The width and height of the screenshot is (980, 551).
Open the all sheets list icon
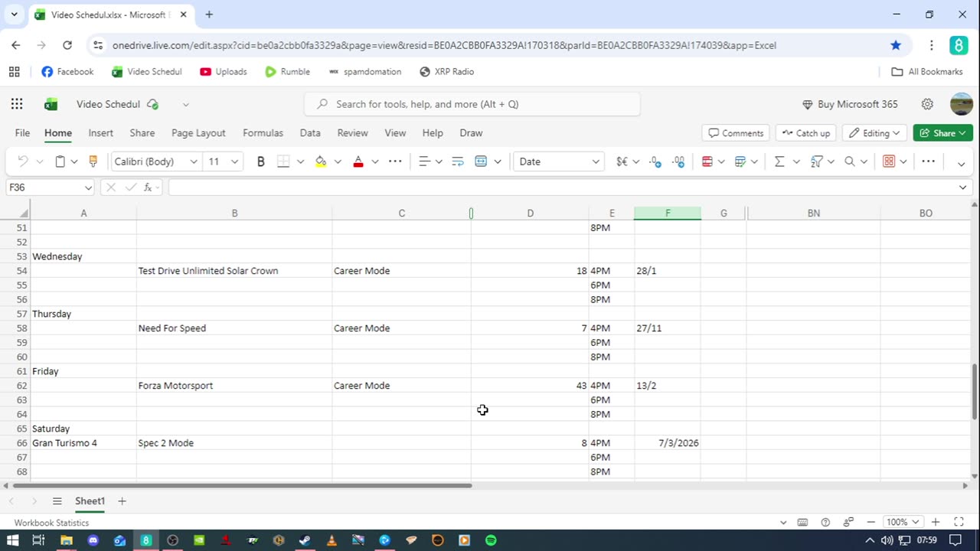(57, 501)
